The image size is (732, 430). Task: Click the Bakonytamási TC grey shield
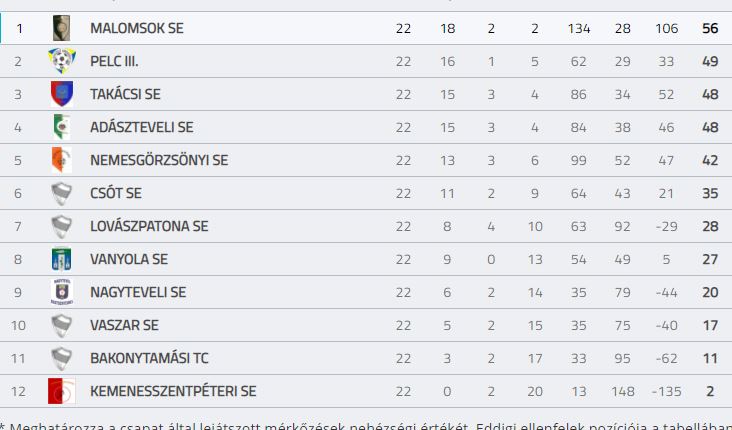click(x=62, y=358)
